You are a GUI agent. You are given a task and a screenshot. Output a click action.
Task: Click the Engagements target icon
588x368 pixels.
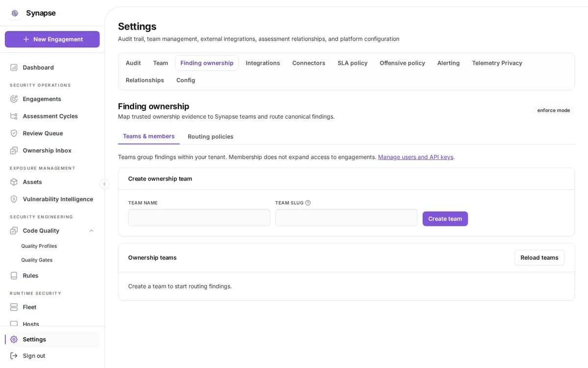(14, 99)
